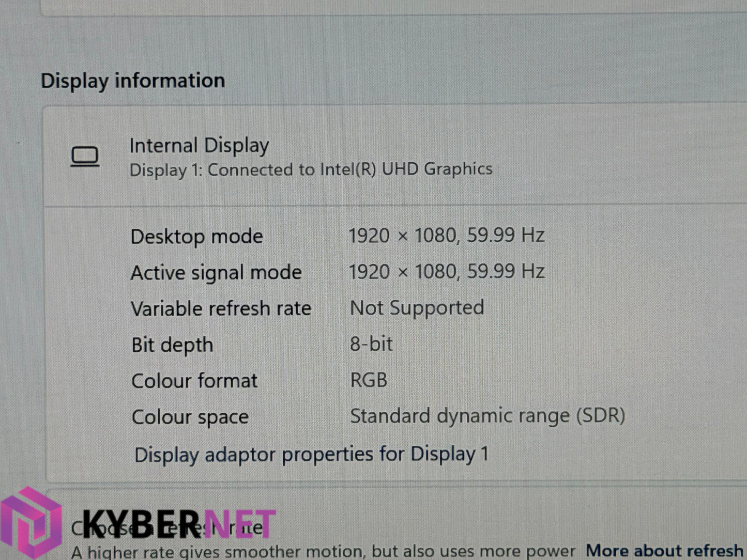Click the Desktop mode label
747x560 pixels.
[x=196, y=237]
